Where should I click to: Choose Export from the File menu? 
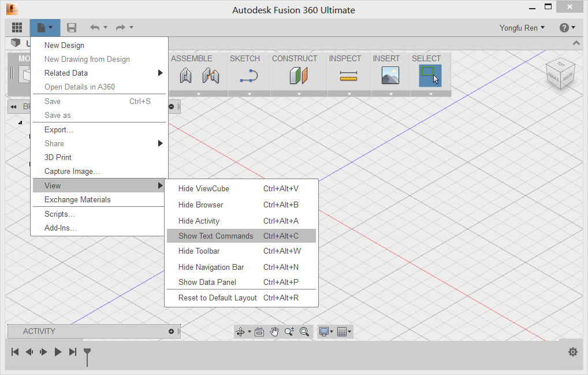99,130
